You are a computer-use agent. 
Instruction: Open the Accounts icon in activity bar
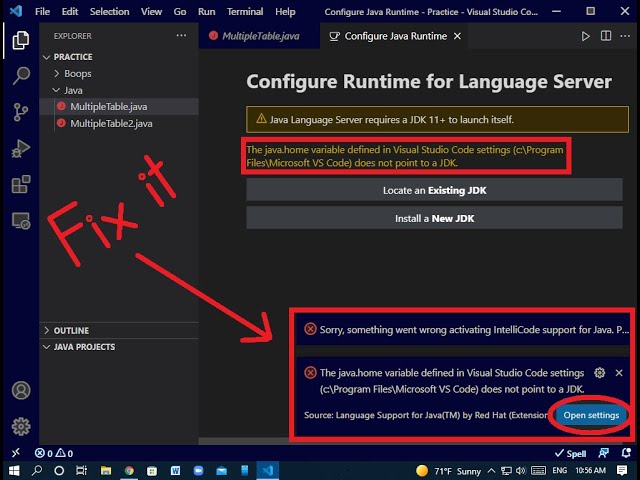click(21, 390)
